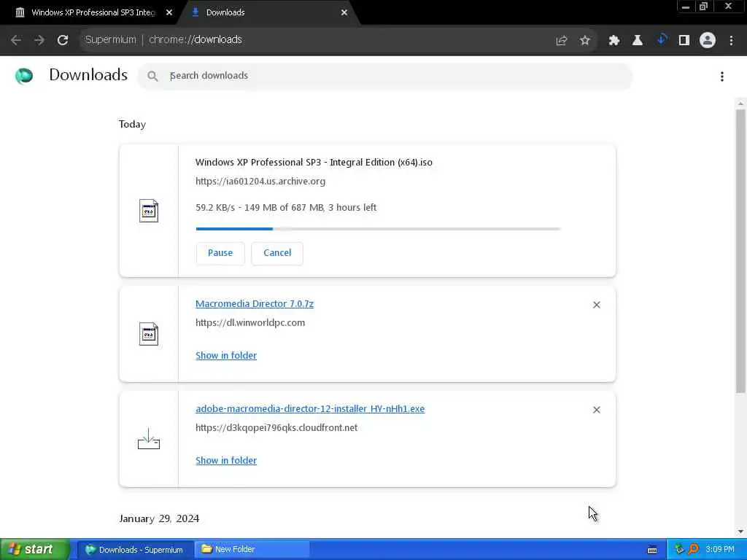Focus the Search downloads field
The height and width of the screenshot is (560, 747).
(385, 76)
